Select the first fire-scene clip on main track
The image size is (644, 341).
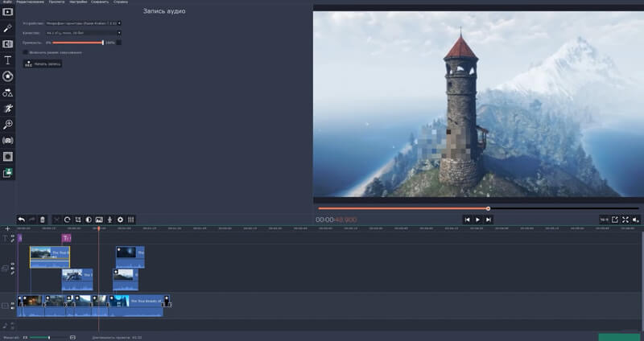(32, 306)
